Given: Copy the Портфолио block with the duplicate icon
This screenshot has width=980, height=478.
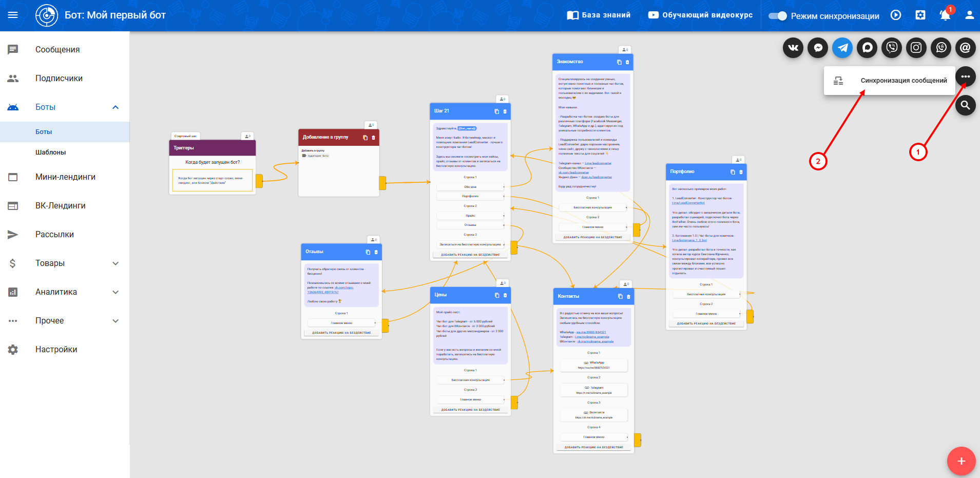Looking at the screenshot, I should pyautogui.click(x=733, y=172).
